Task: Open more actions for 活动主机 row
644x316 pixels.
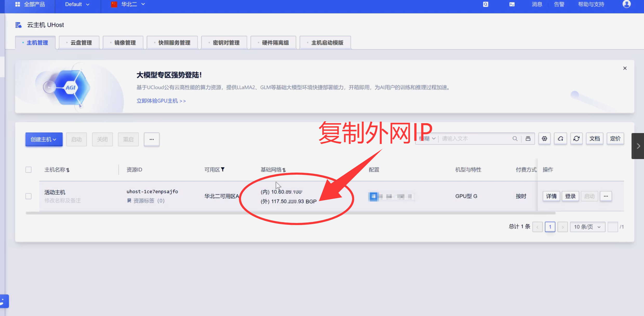Action: (x=606, y=196)
